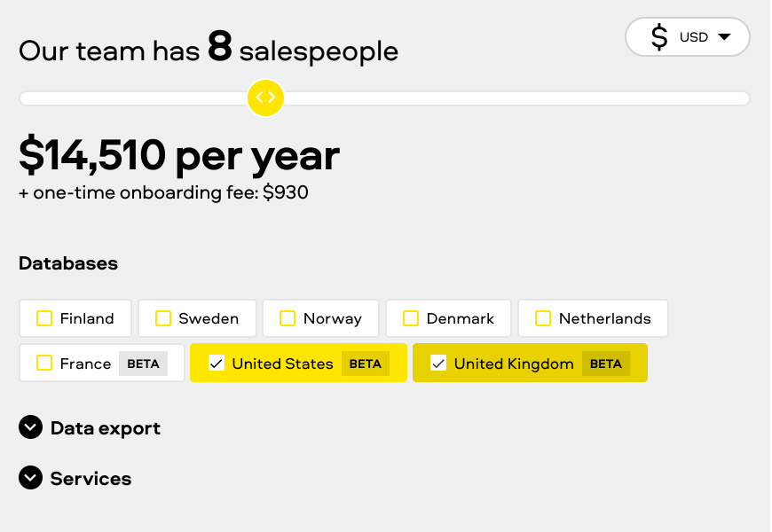Click the $14,510 per year price
This screenshot has width=772, height=532.
click(179, 156)
